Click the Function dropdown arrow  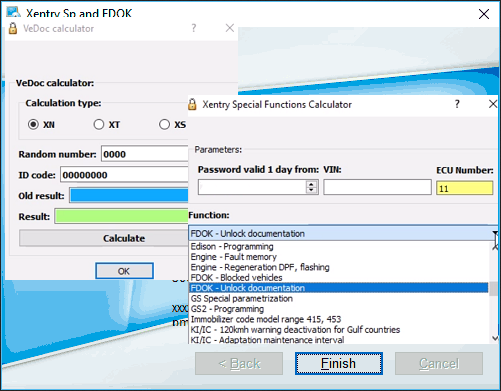pyautogui.click(x=495, y=233)
